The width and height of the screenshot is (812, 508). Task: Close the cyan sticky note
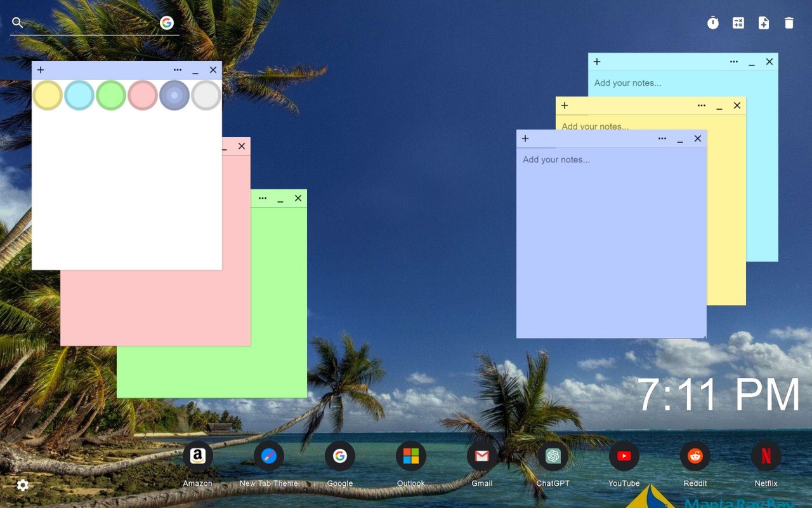[769, 62]
